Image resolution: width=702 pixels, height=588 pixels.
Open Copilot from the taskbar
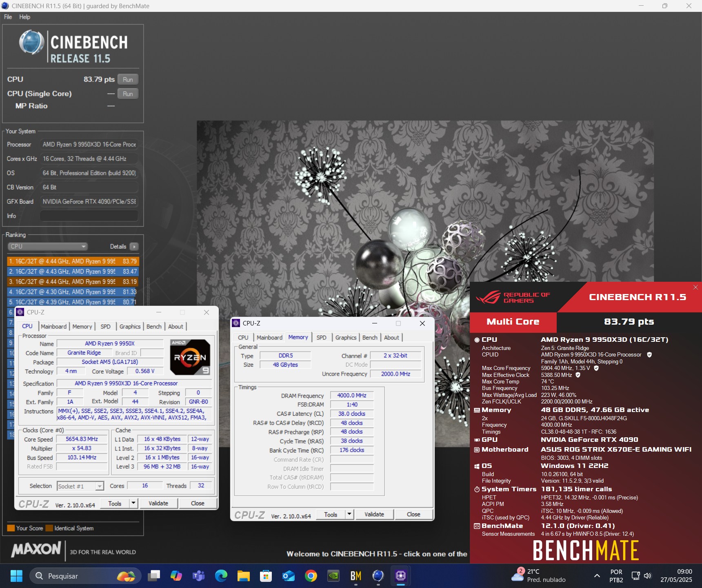[176, 576]
